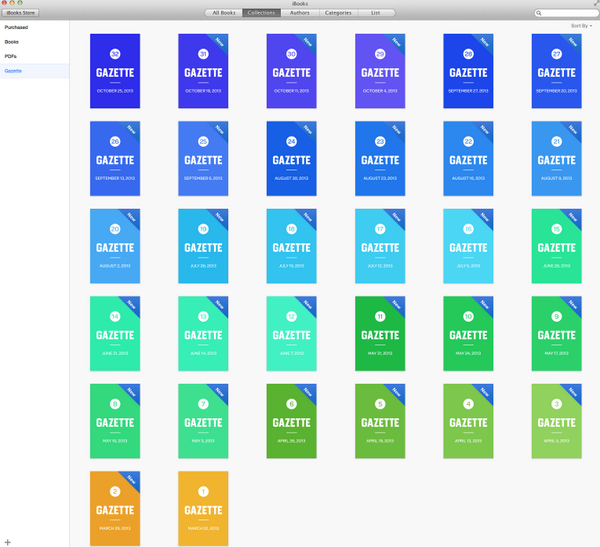Open Gazette issue 11 May 31
Viewport: 600px width, 547px height.
[380, 333]
